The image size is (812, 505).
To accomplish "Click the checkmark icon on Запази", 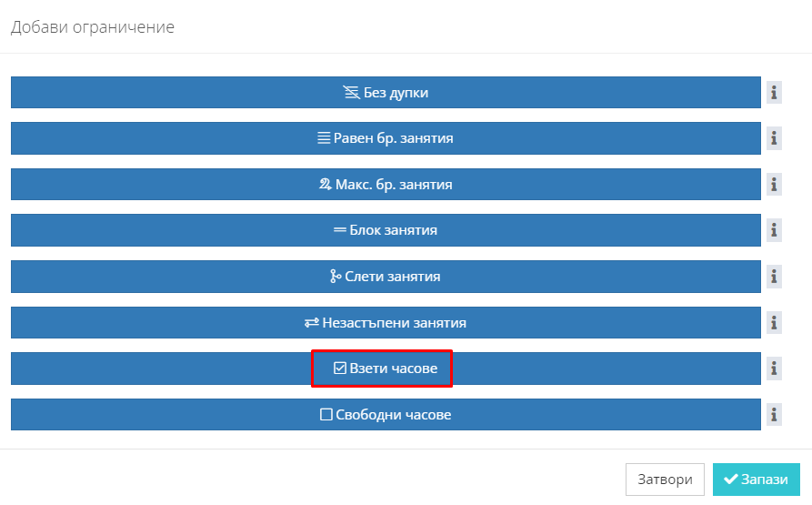I will tap(731, 480).
